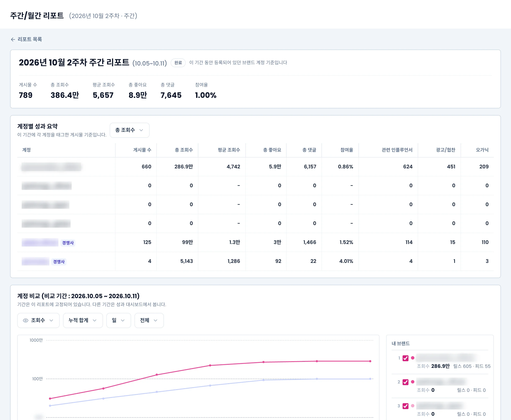Click the 릴스 605 · 피드 55 text
Image resolution: width=511 pixels, height=420 pixels.
[x=472, y=366]
